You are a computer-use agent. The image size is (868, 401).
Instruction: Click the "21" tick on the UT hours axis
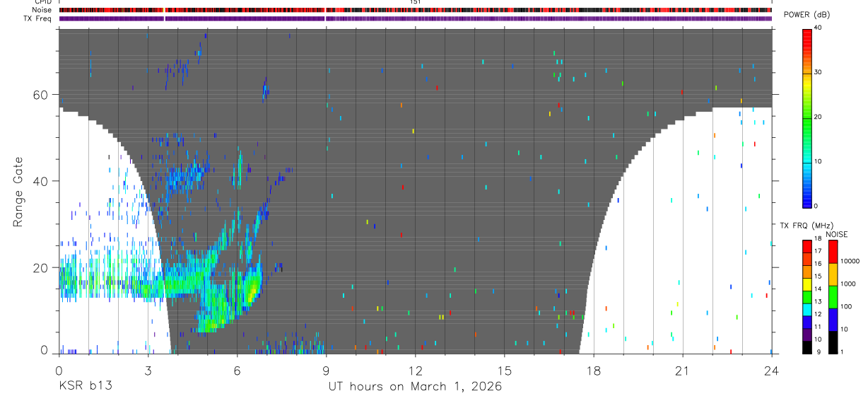682,370
